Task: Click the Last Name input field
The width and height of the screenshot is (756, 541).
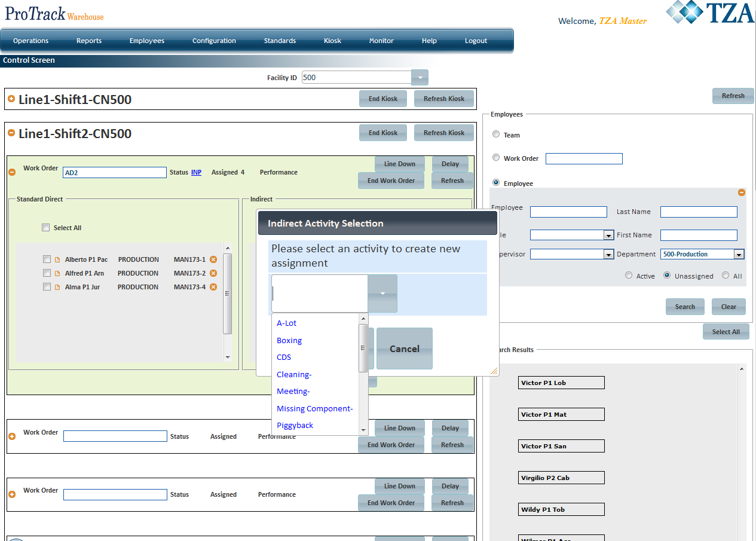Action: (699, 212)
